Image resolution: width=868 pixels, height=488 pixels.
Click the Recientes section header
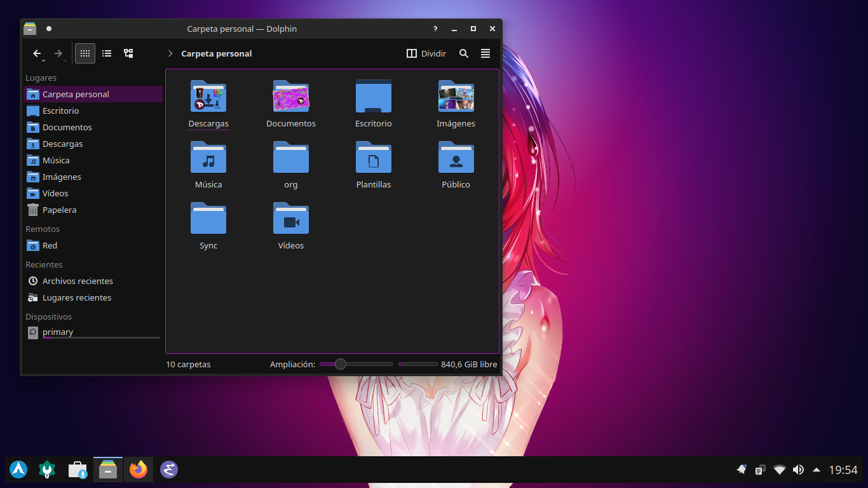(44, 265)
